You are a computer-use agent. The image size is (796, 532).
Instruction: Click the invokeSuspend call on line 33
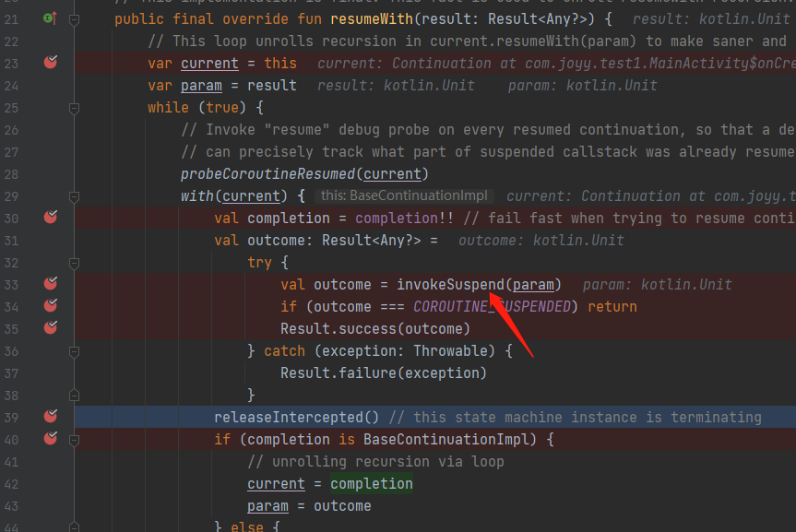tap(450, 284)
